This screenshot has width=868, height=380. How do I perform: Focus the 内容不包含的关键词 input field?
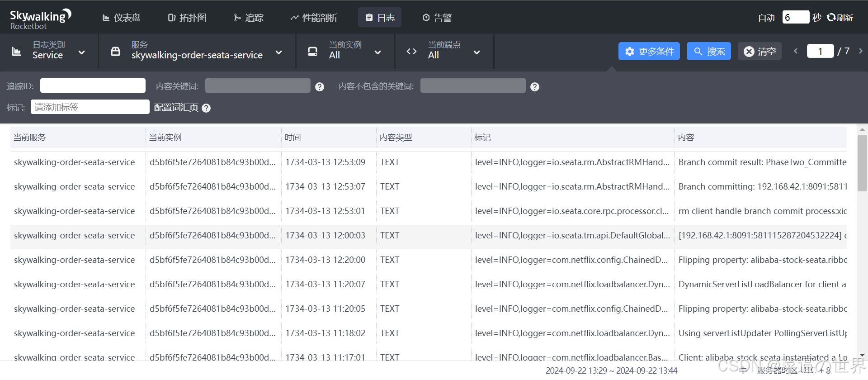(473, 85)
